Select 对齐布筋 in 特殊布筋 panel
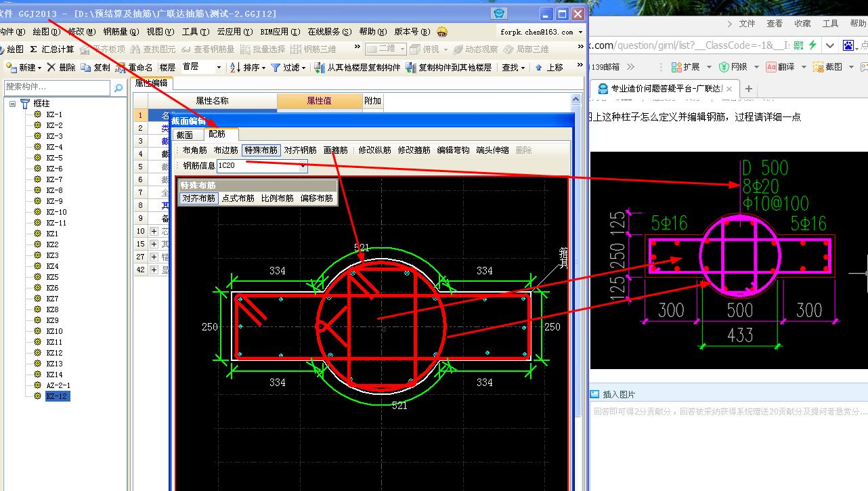This screenshot has width=868, height=491. click(x=199, y=198)
